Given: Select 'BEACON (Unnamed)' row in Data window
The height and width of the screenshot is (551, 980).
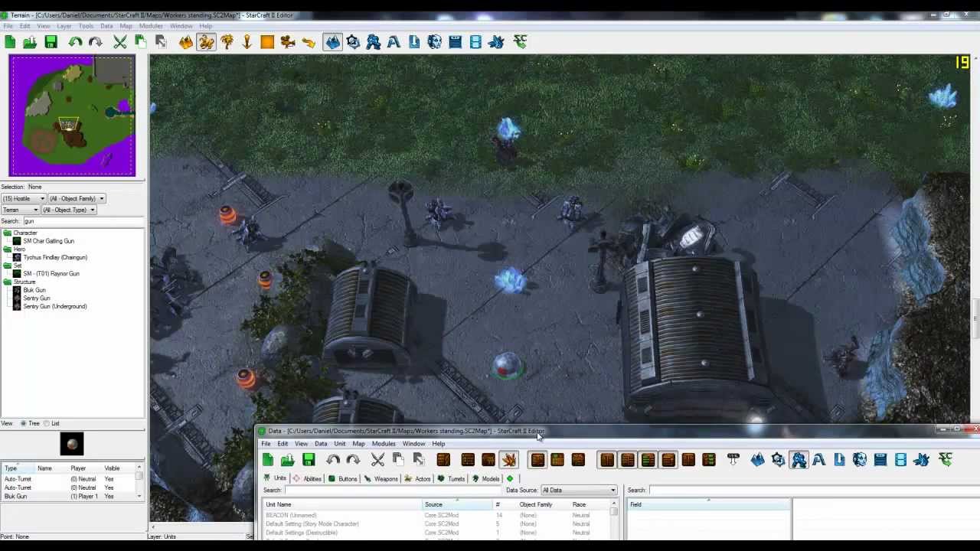Looking at the screenshot, I should (x=436, y=515).
